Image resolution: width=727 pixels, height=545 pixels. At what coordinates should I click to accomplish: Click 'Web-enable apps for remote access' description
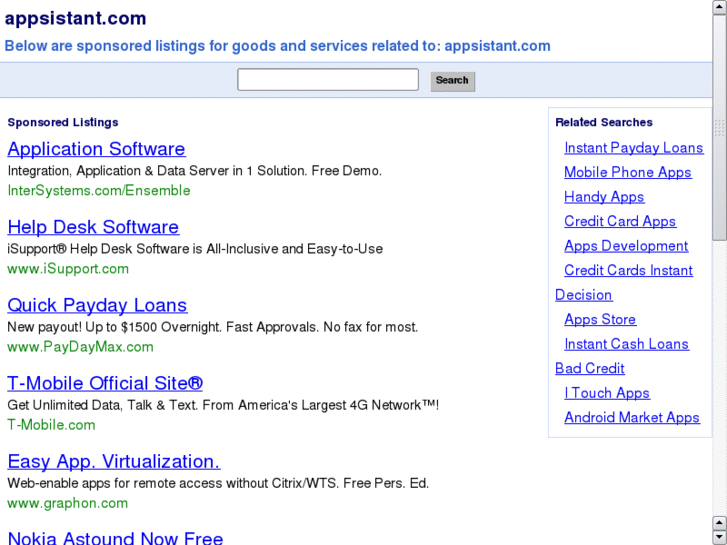pyautogui.click(x=218, y=483)
